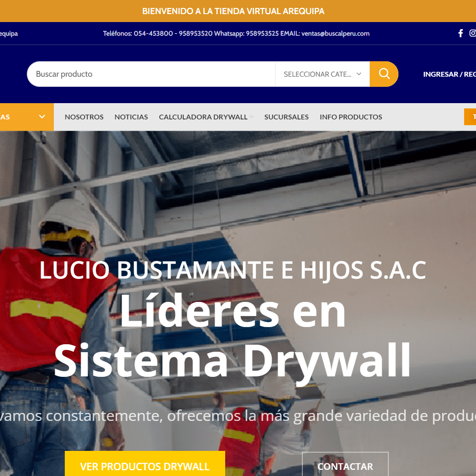476x476 pixels.
Task: Click the orange button at right of navbar
Action: pos(470,117)
